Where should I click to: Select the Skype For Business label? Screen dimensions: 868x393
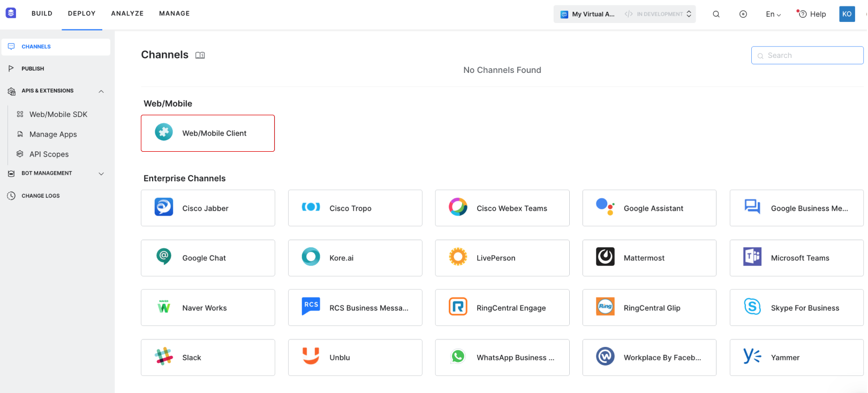click(805, 308)
